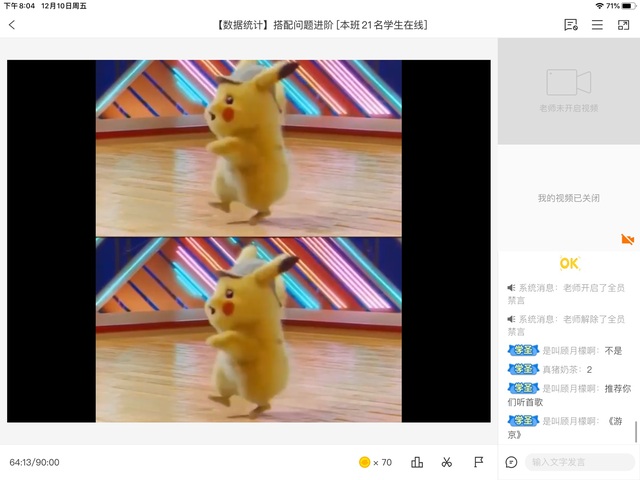Click the gold coin icon
The height and width of the screenshot is (480, 640).
pyautogui.click(x=364, y=462)
